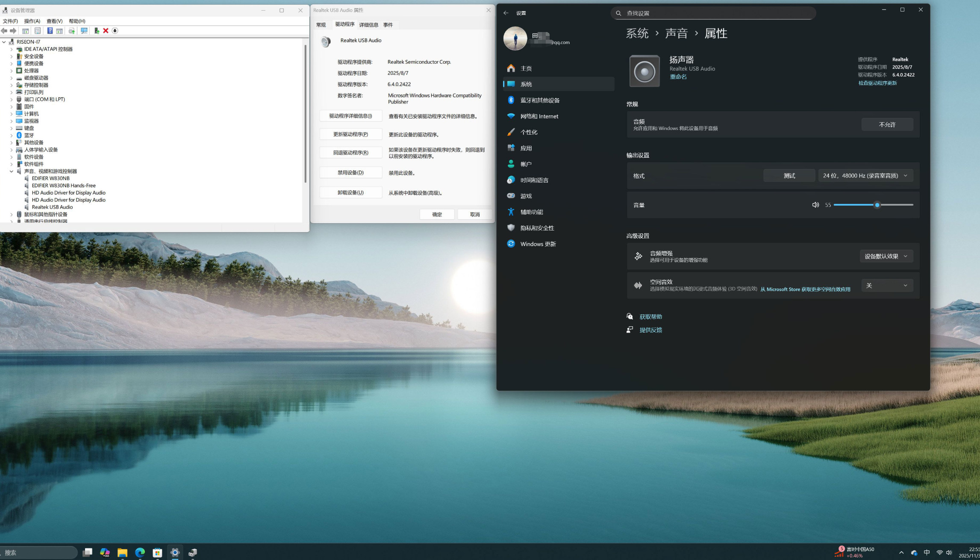Select Windows 更新 in the Settings sidebar
The image size is (980, 560).
coord(538,244)
